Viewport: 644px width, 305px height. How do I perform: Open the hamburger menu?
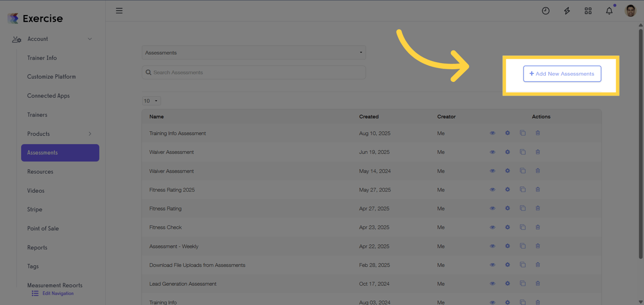[x=119, y=10]
